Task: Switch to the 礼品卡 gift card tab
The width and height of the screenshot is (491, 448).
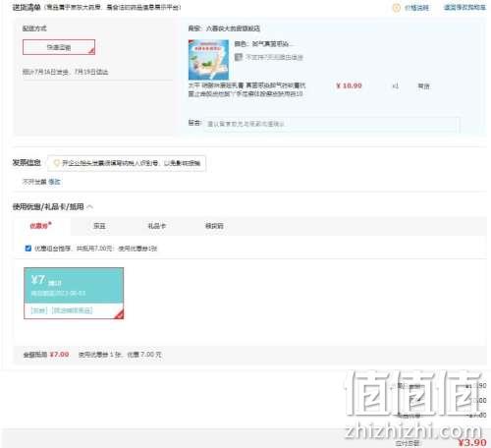Action: (x=157, y=226)
